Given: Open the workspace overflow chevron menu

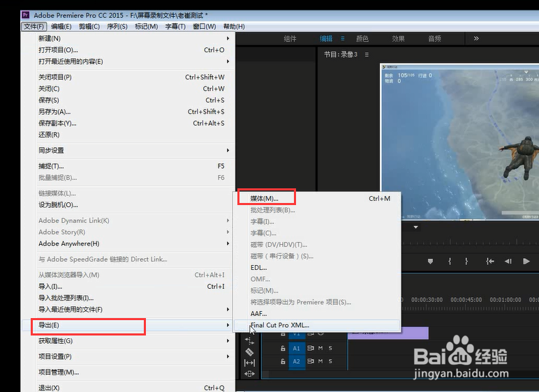Looking at the screenshot, I should point(476,38).
